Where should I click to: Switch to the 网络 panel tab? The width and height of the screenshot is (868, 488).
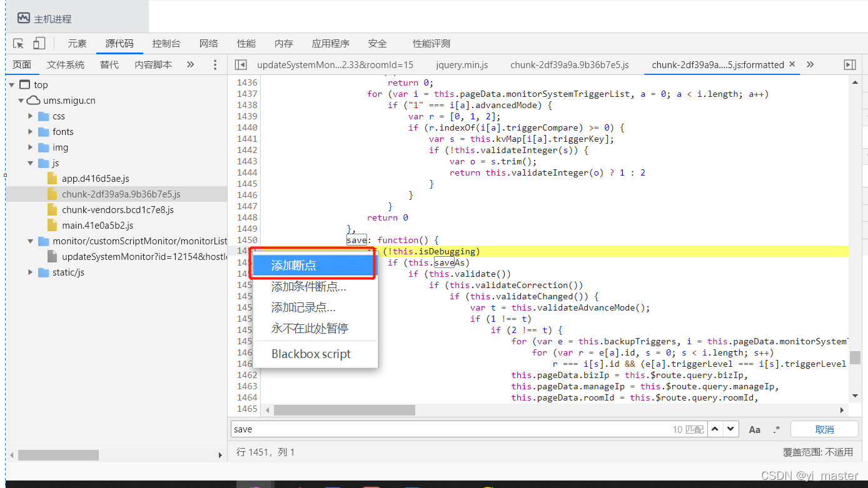[209, 43]
